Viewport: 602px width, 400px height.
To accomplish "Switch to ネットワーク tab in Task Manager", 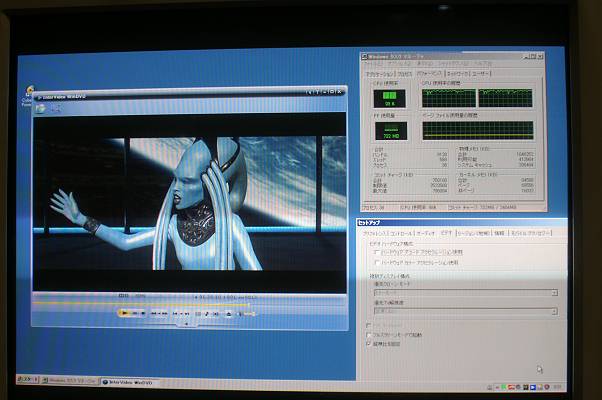I will coord(457,74).
